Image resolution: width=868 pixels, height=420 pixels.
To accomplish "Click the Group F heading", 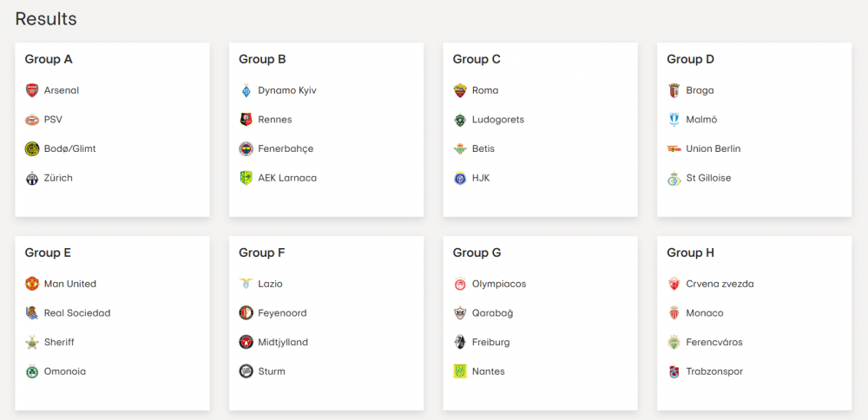I will (x=262, y=253).
